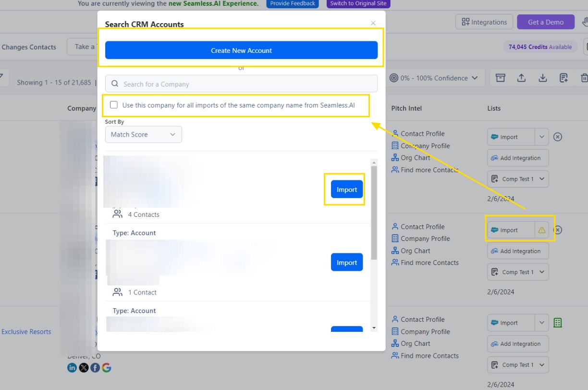Click the trash delete toolbar icon
The image size is (588, 390).
click(584, 78)
